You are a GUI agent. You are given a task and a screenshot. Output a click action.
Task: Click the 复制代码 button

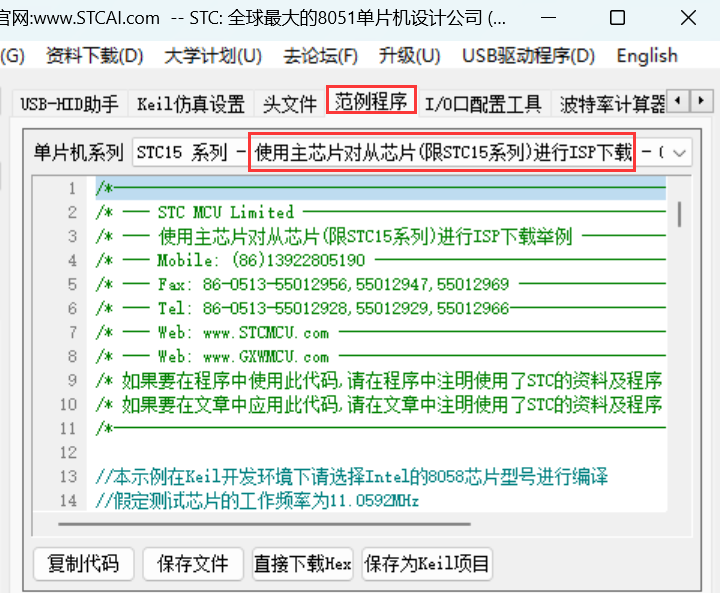pos(84,564)
